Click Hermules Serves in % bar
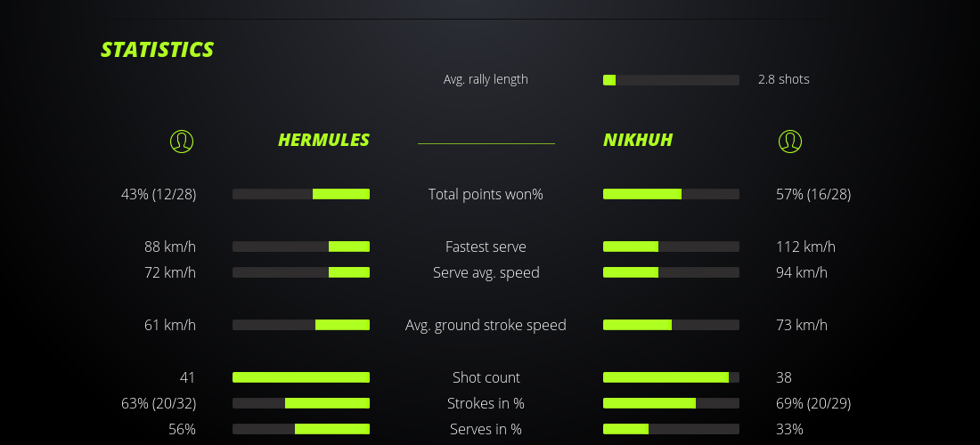The height and width of the screenshot is (445, 980). [x=301, y=429]
